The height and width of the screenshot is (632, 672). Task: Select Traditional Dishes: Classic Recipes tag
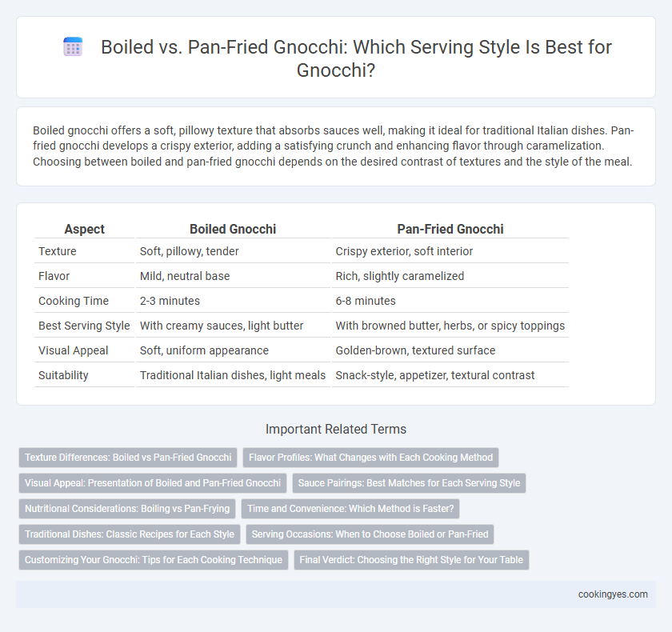130,534
